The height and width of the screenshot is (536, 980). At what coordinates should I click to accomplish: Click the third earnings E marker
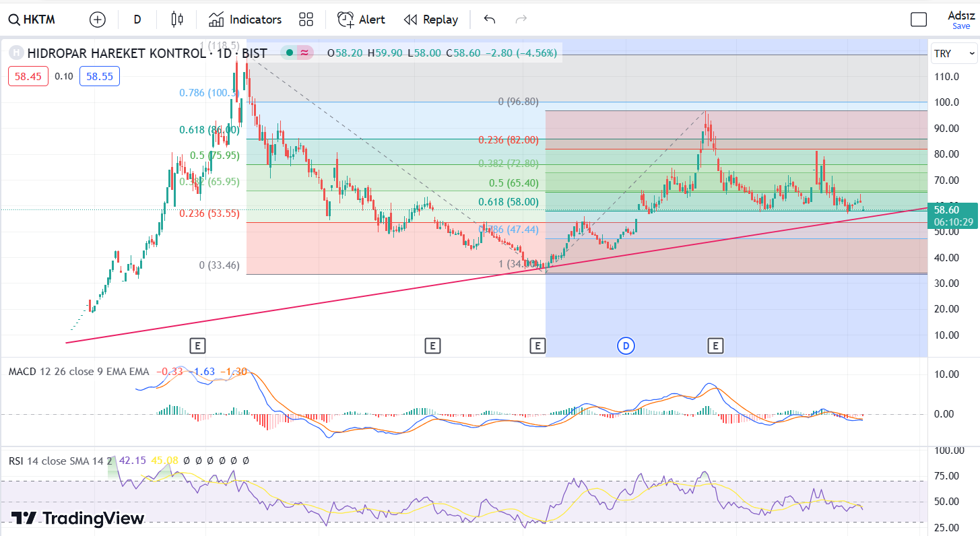coord(537,346)
